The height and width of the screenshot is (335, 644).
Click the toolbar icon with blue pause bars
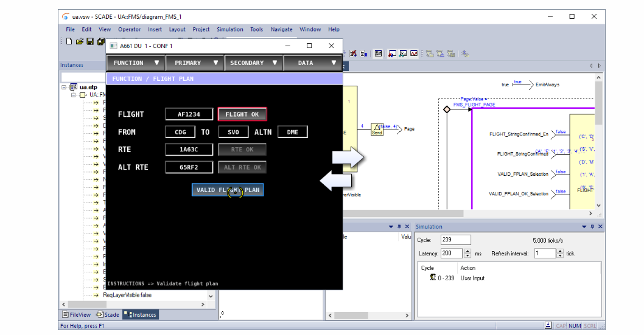[x=363, y=54]
